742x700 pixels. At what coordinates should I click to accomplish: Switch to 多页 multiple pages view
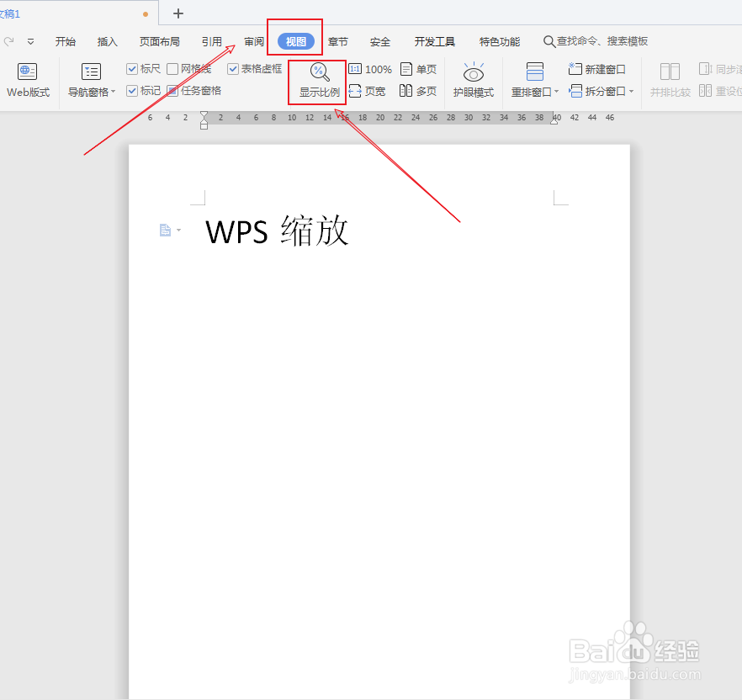[x=418, y=91]
